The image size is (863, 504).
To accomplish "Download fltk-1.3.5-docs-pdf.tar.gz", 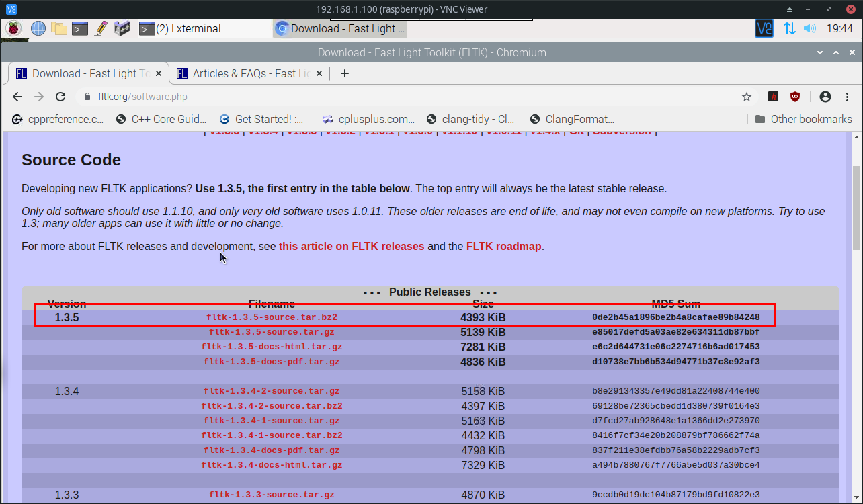I will [x=272, y=362].
